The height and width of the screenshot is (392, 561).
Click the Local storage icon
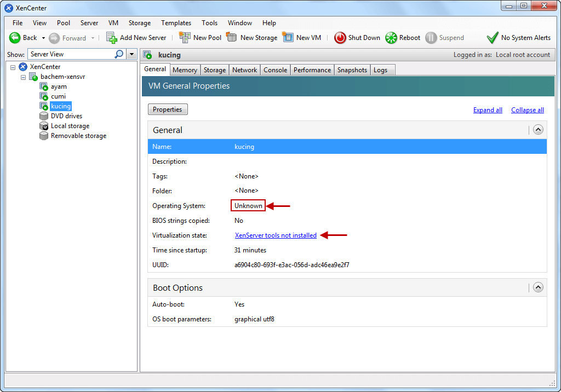[44, 126]
